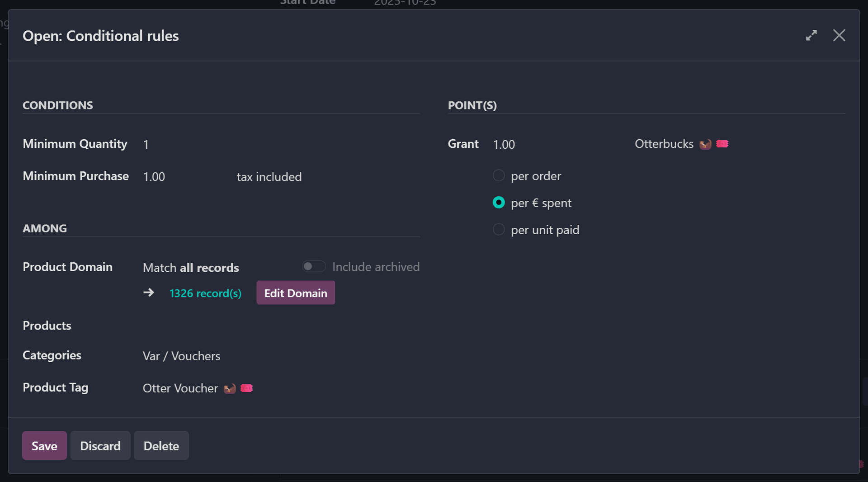Click the ticket emoji on Otter Voucher tag
This screenshot has width=868, height=482.
point(246,388)
